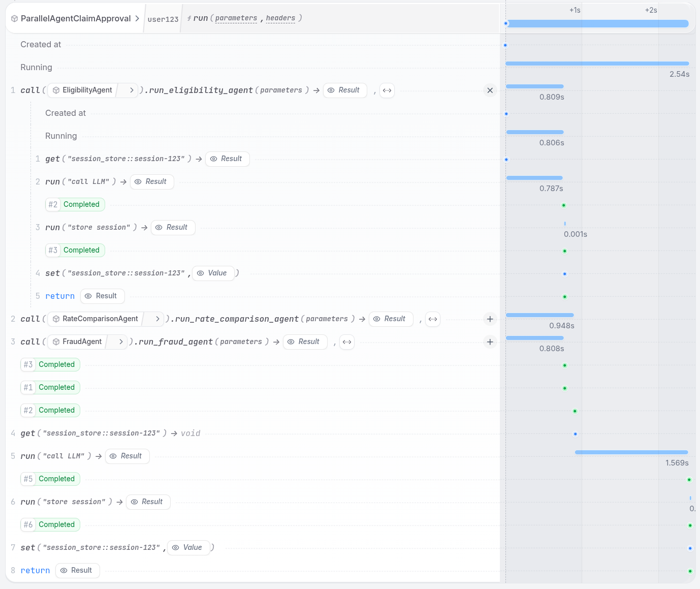The height and width of the screenshot is (589, 700).
Task: Open the run handler parameters link
Action: click(x=236, y=18)
